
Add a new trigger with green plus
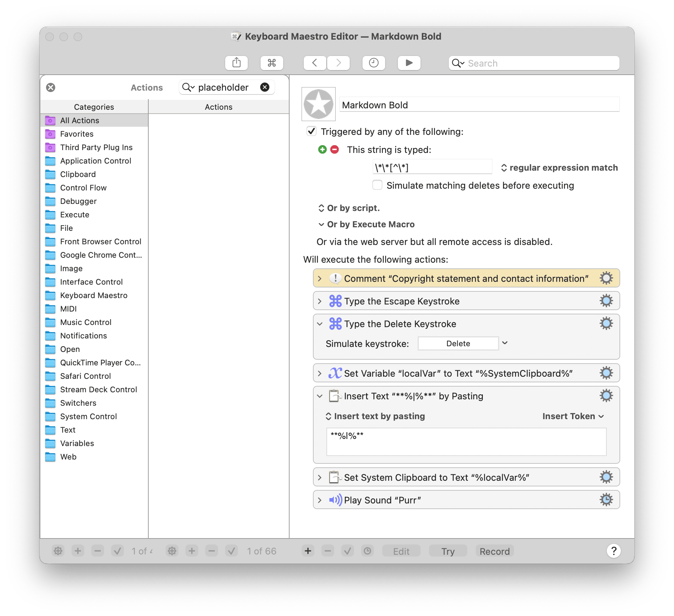click(x=322, y=149)
